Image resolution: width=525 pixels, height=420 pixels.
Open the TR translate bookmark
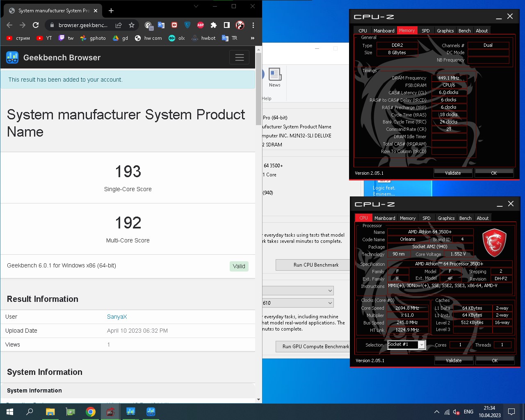tap(230, 38)
